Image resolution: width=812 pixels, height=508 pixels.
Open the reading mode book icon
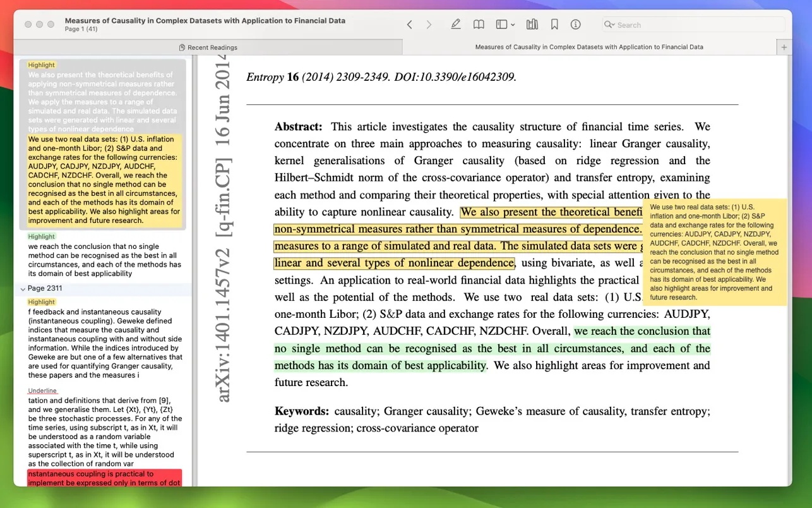(479, 25)
